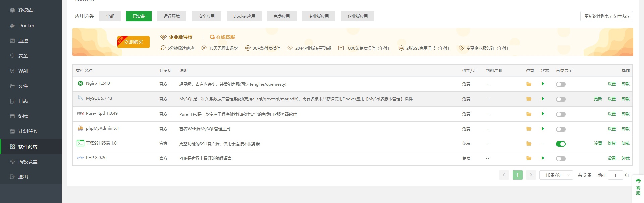Click the 企业版特权 heading text
Screen dimensions: 644x203
point(181,37)
